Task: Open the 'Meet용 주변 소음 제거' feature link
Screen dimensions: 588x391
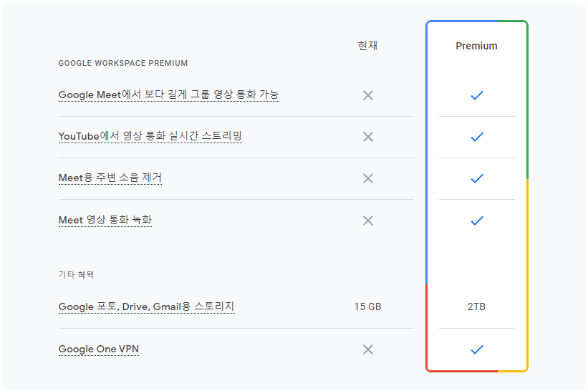Action: pyautogui.click(x=110, y=178)
